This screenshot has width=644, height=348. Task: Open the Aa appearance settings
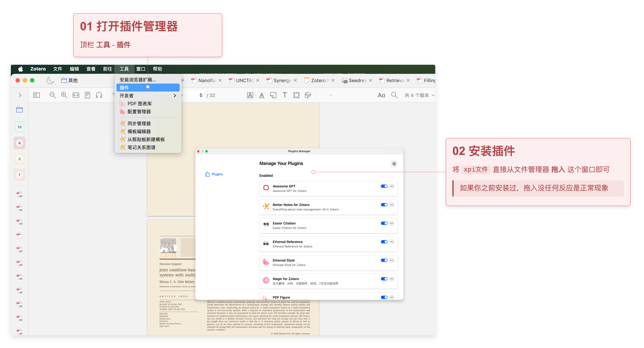pos(381,95)
